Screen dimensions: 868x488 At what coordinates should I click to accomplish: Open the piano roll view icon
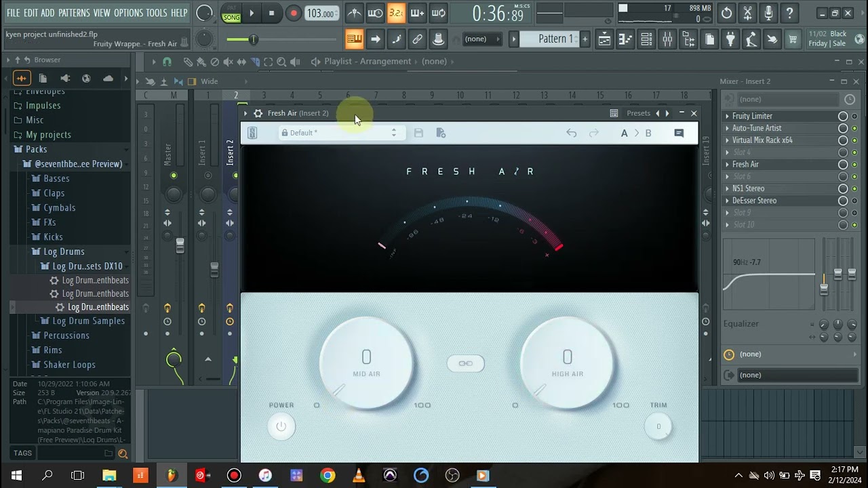point(625,39)
